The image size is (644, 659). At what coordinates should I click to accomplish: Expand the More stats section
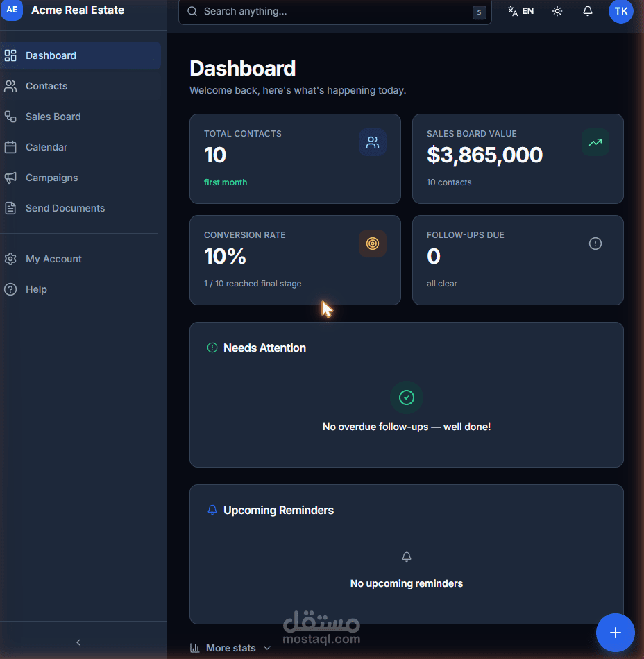[x=230, y=648]
